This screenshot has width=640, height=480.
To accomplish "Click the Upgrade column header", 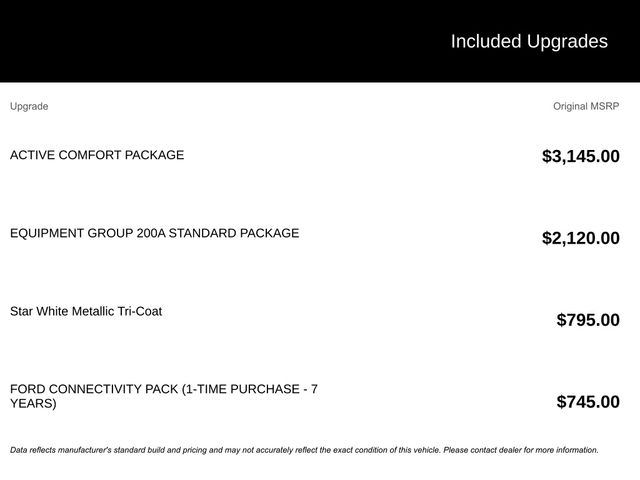I will [29, 106].
